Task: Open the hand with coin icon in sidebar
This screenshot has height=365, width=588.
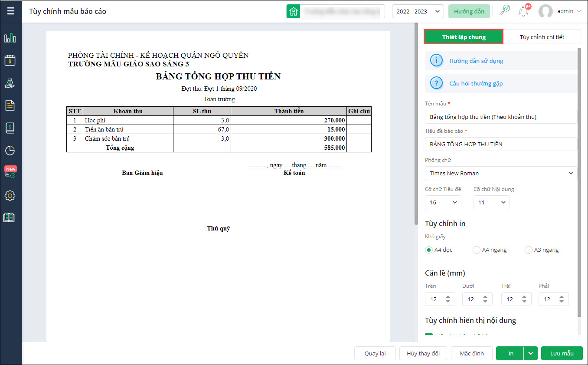Action: pyautogui.click(x=10, y=83)
